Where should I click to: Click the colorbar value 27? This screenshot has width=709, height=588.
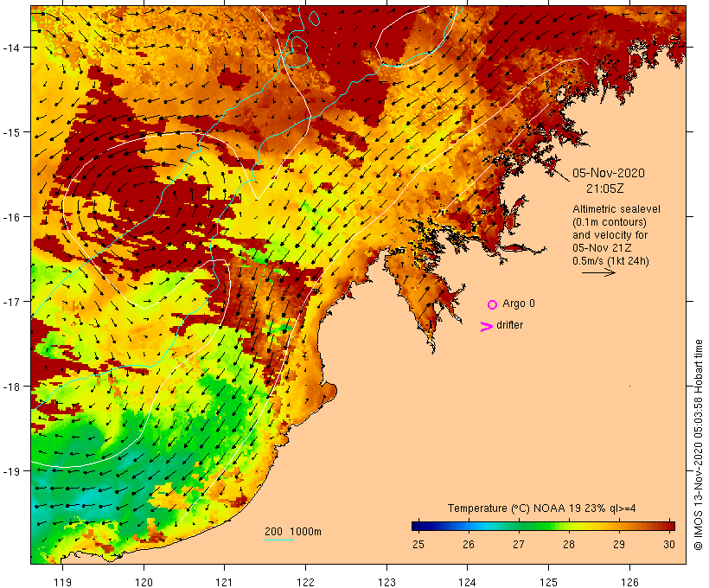(x=519, y=544)
